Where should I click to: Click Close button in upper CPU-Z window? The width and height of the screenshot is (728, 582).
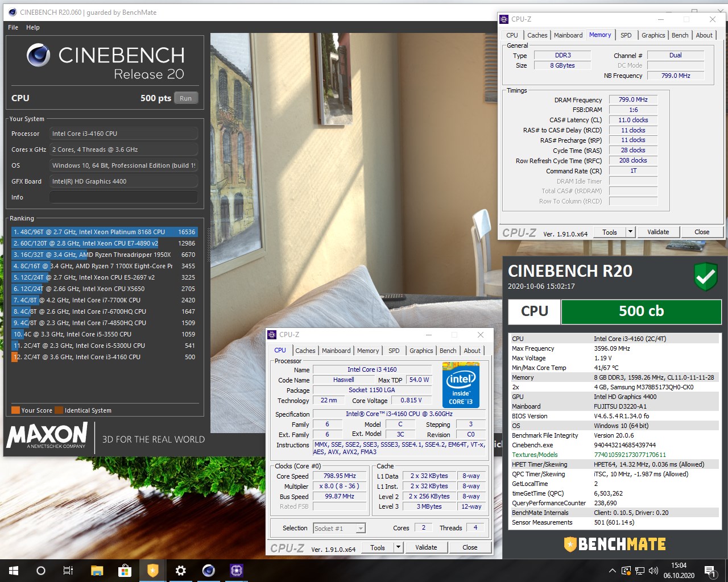(702, 232)
